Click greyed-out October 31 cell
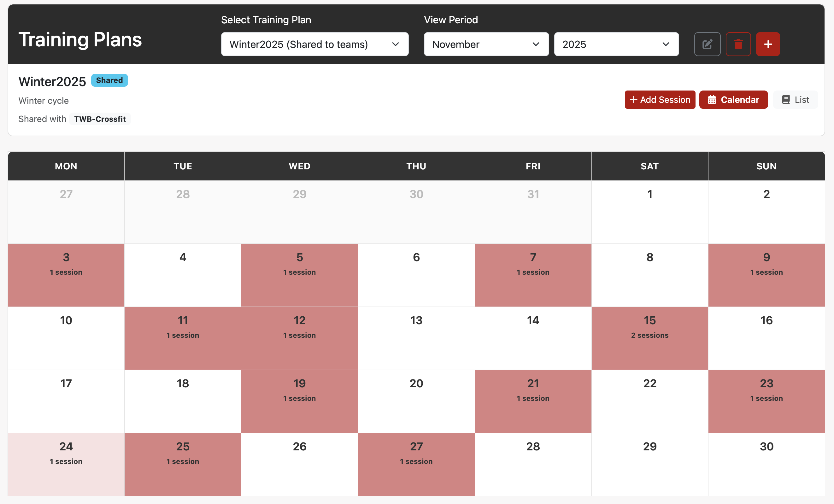The width and height of the screenshot is (834, 504). [533, 212]
